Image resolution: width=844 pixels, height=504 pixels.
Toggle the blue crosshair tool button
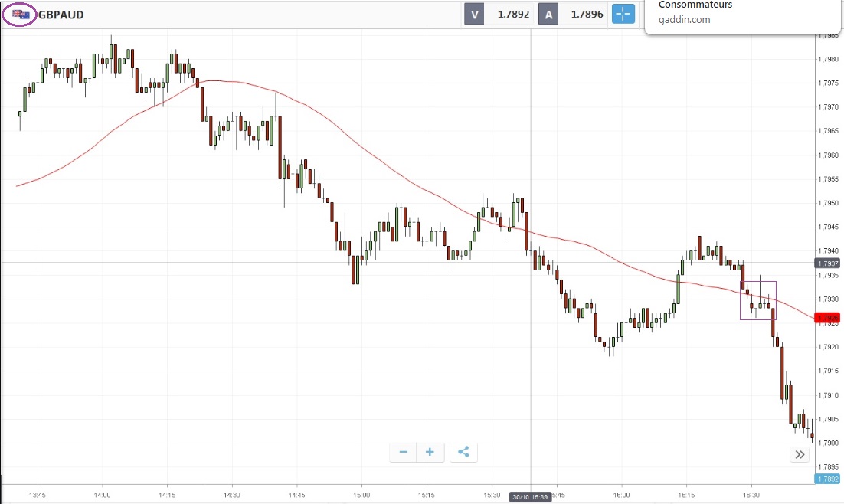point(623,14)
